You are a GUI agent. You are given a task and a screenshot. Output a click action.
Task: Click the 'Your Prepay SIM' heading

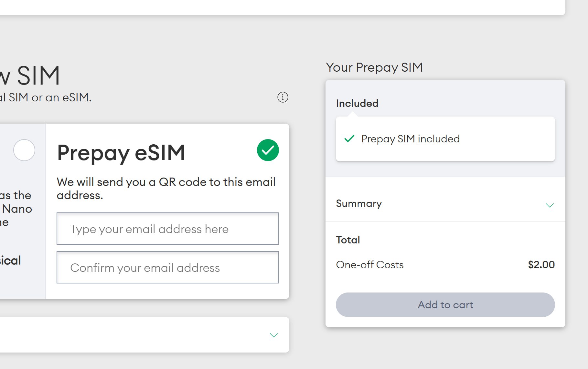(x=374, y=67)
